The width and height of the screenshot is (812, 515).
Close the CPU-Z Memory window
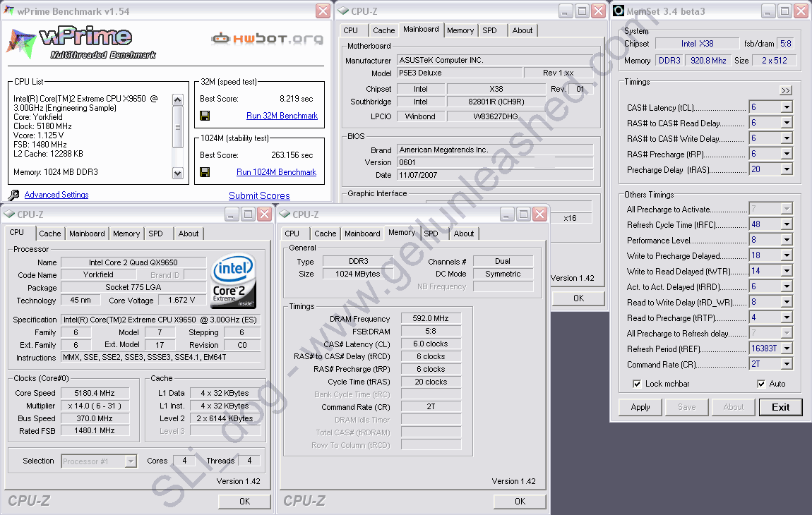click(540, 214)
